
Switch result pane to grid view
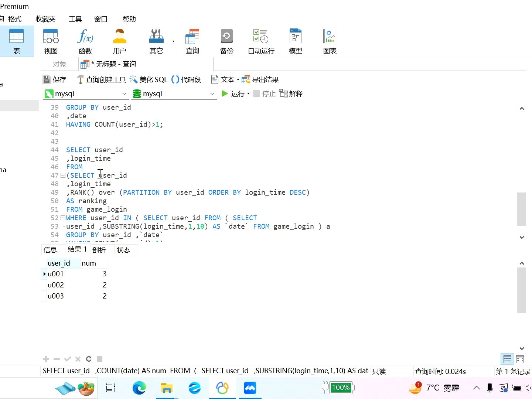tap(507, 359)
